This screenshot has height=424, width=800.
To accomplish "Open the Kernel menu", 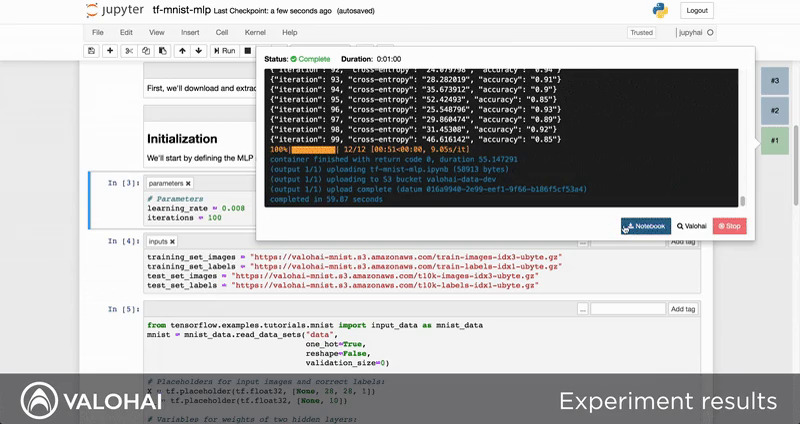I will 255,32.
